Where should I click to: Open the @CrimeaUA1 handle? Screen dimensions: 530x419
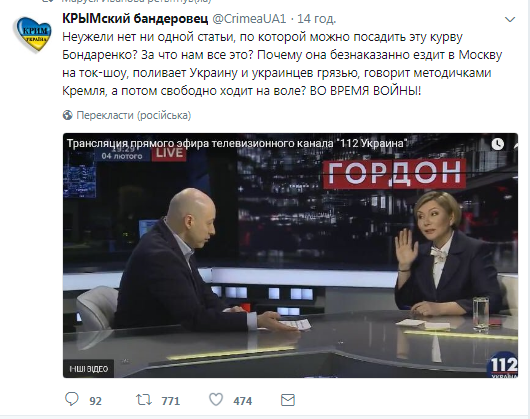tap(249, 19)
